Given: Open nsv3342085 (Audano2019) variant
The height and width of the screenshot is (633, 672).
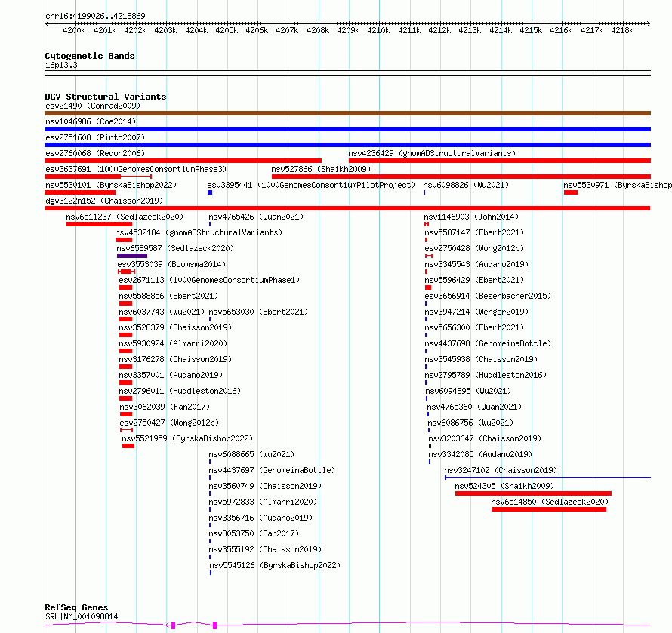Looking at the screenshot, I should [480, 454].
